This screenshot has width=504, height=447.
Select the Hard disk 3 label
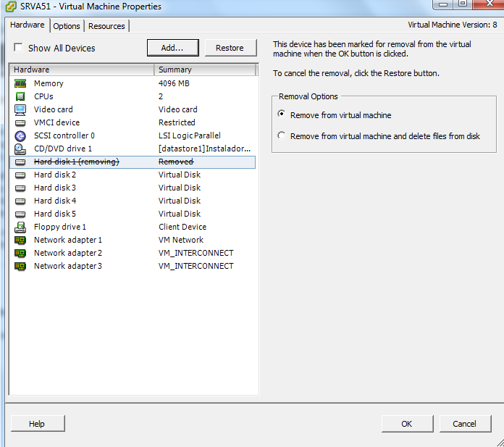55,188
